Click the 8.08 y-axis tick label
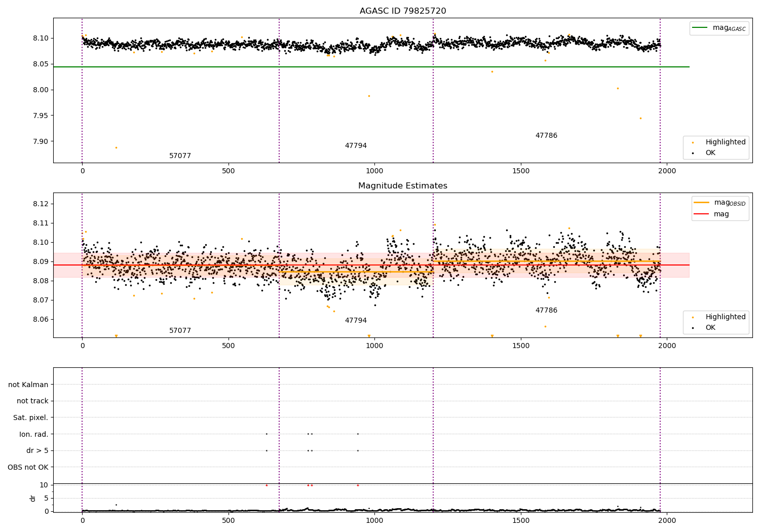760x532 pixels. click(x=41, y=281)
